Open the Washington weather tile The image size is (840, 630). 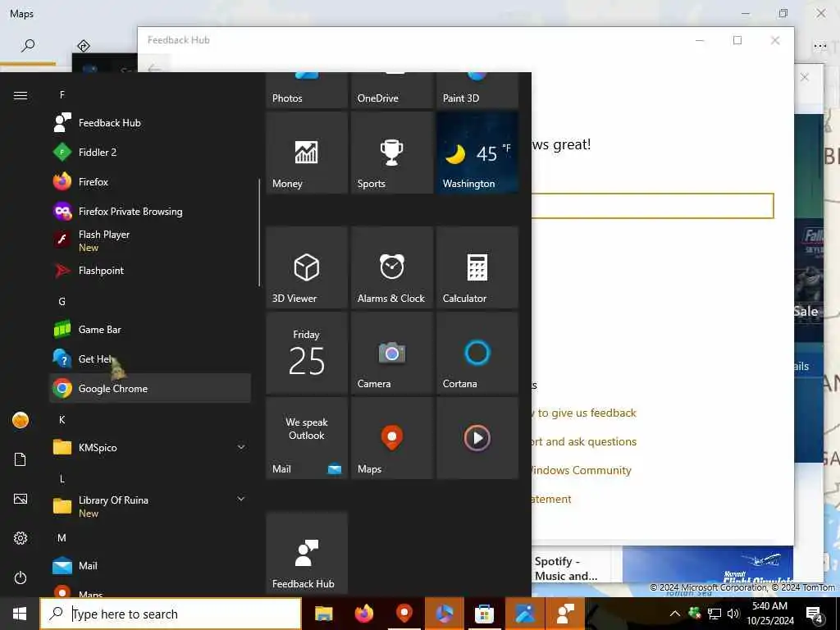[477, 153]
